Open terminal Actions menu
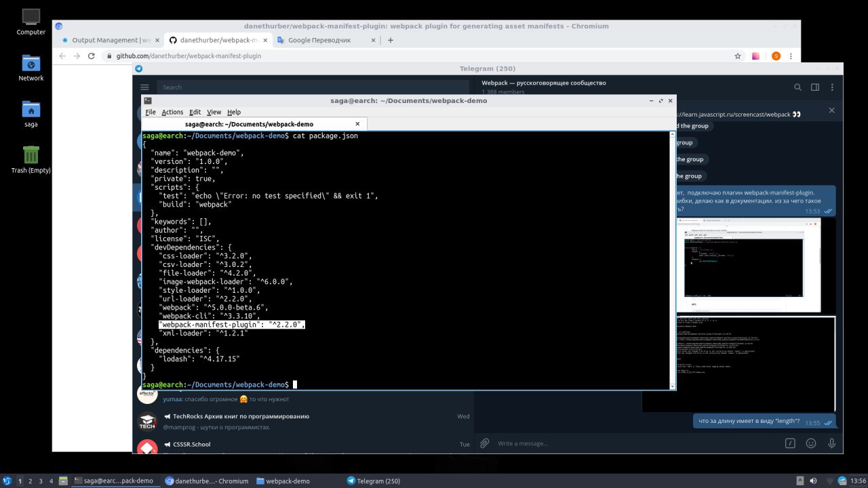868x488 pixels. tap(172, 112)
